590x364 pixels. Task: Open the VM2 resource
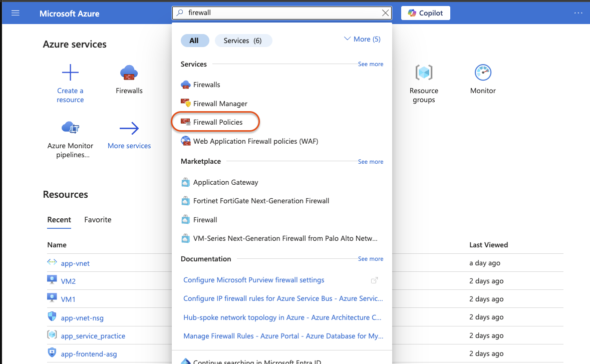(x=68, y=281)
